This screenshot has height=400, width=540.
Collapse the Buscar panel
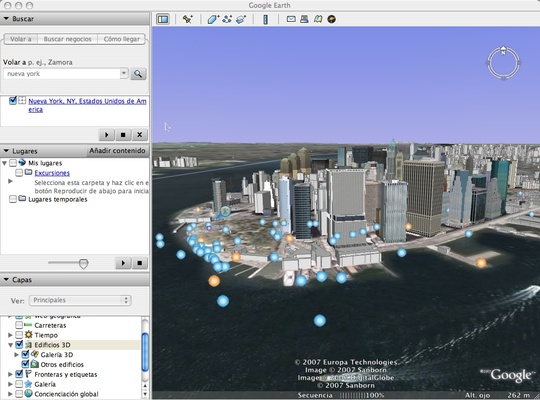pyautogui.click(x=6, y=19)
